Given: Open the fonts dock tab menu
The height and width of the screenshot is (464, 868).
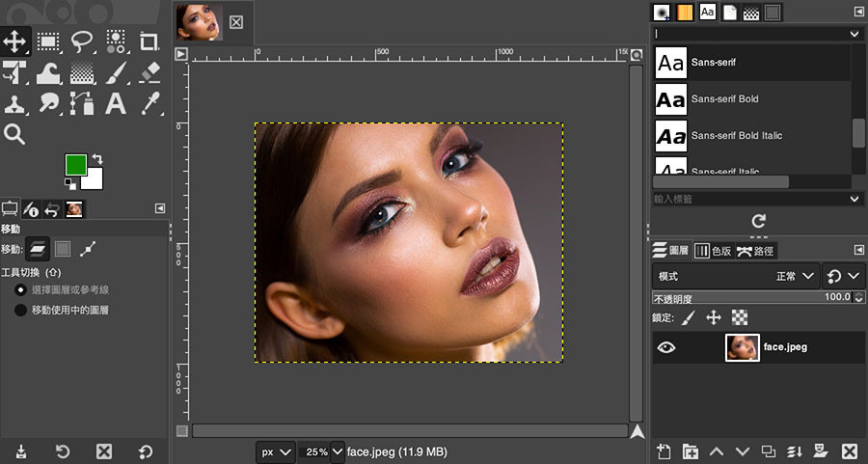Looking at the screenshot, I should [859, 12].
